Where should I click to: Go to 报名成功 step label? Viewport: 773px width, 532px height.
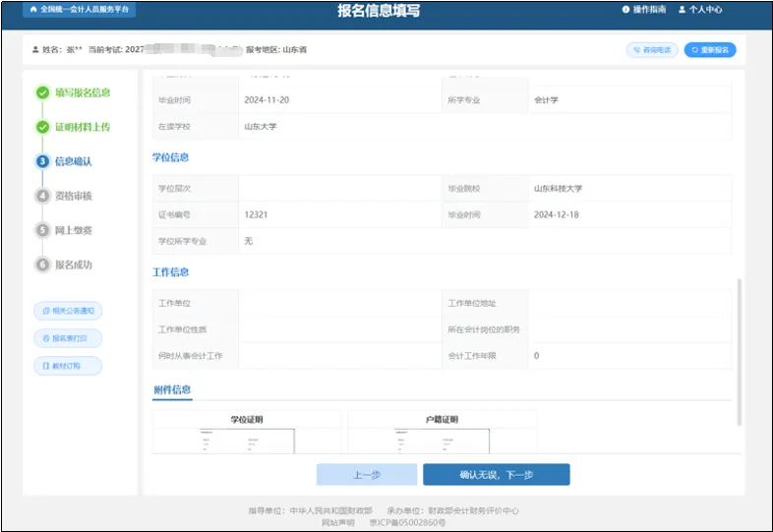tap(74, 265)
